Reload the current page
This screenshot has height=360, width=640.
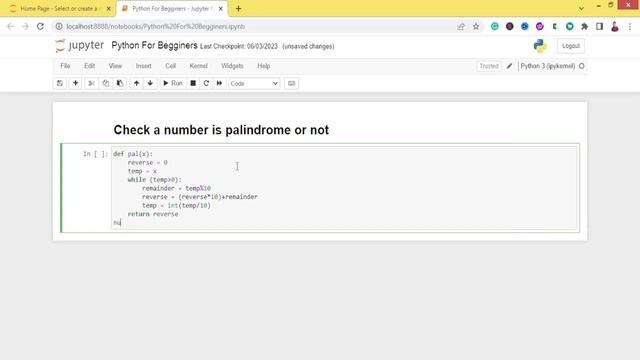click(40, 27)
